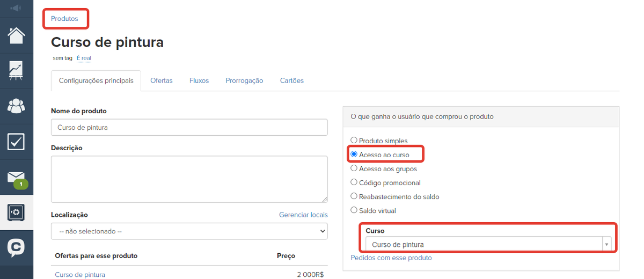The width and height of the screenshot is (644, 279).
Task: Open the Home icon in sidebar
Action: [16, 35]
